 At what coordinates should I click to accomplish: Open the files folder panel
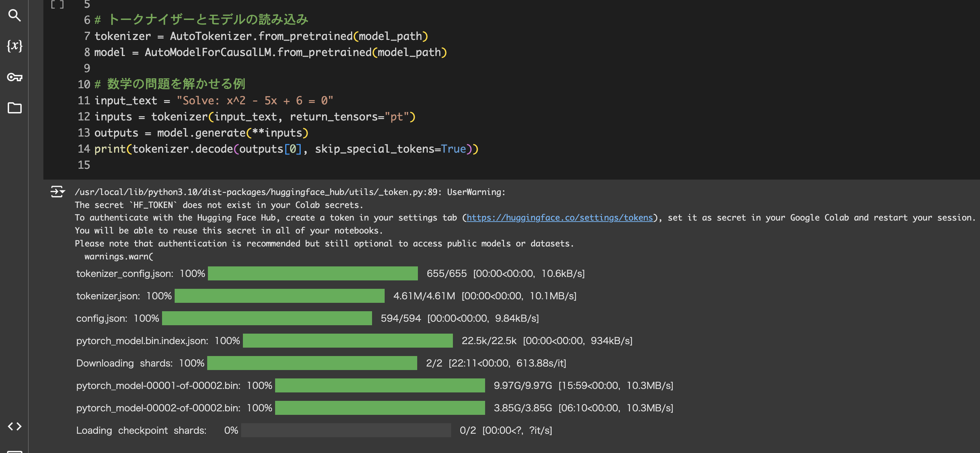tap(14, 108)
